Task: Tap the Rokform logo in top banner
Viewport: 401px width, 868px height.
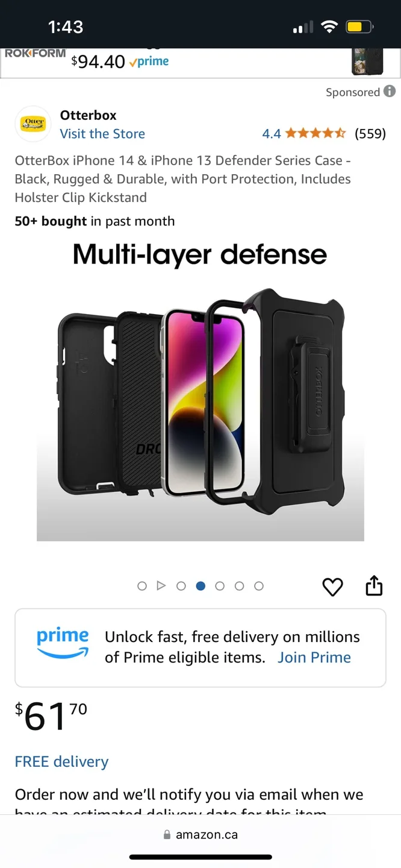Action: [35, 54]
